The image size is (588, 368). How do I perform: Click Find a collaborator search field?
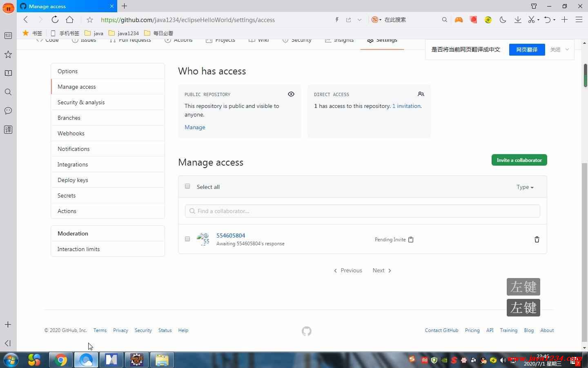[x=363, y=211]
